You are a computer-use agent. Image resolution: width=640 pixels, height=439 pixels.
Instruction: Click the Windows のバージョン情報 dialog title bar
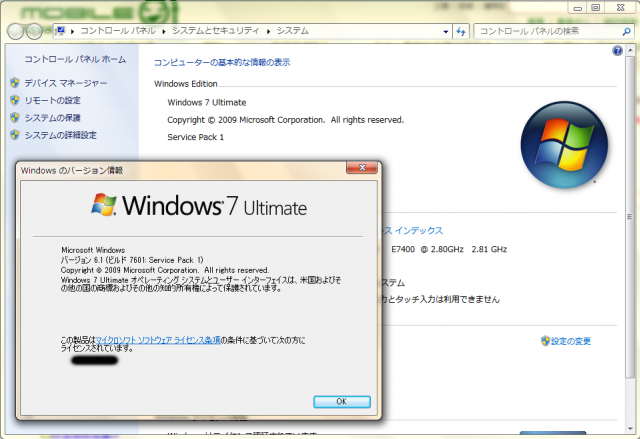[x=182, y=170]
